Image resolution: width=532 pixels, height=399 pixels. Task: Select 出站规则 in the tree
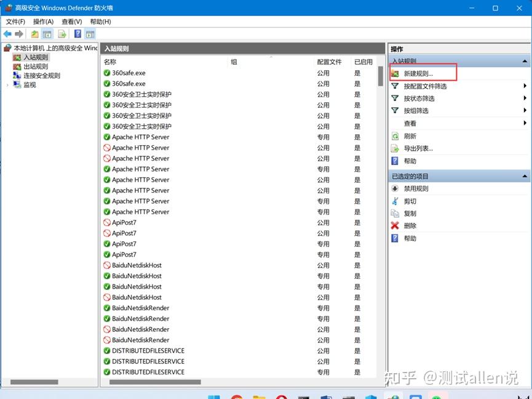click(x=36, y=66)
